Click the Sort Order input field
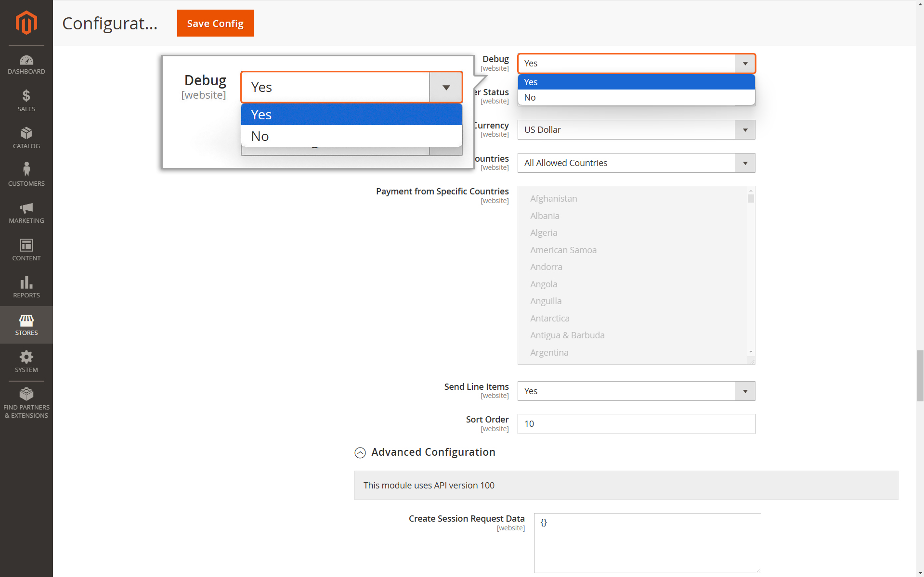 [636, 424]
